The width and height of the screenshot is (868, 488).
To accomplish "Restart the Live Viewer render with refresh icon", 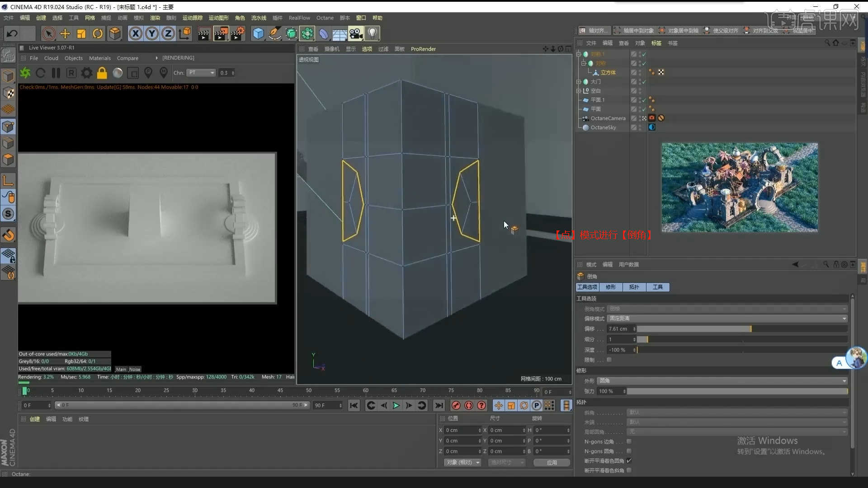I will click(x=41, y=73).
